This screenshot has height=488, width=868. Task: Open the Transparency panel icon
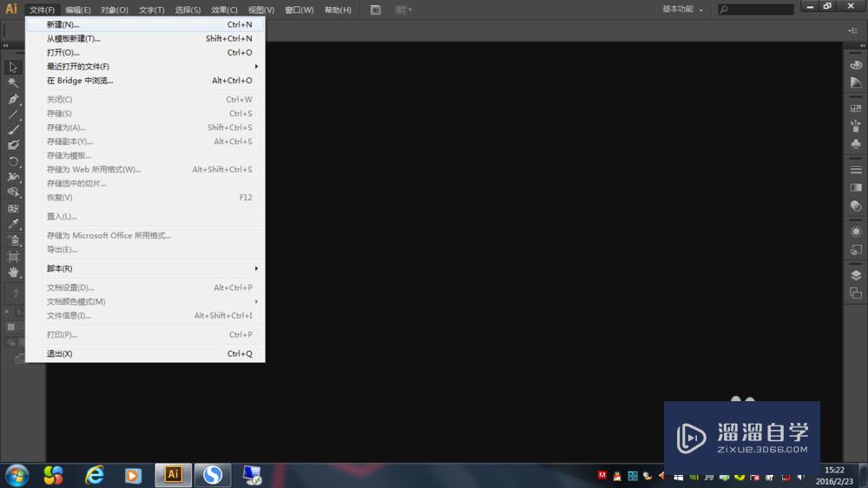(856, 206)
